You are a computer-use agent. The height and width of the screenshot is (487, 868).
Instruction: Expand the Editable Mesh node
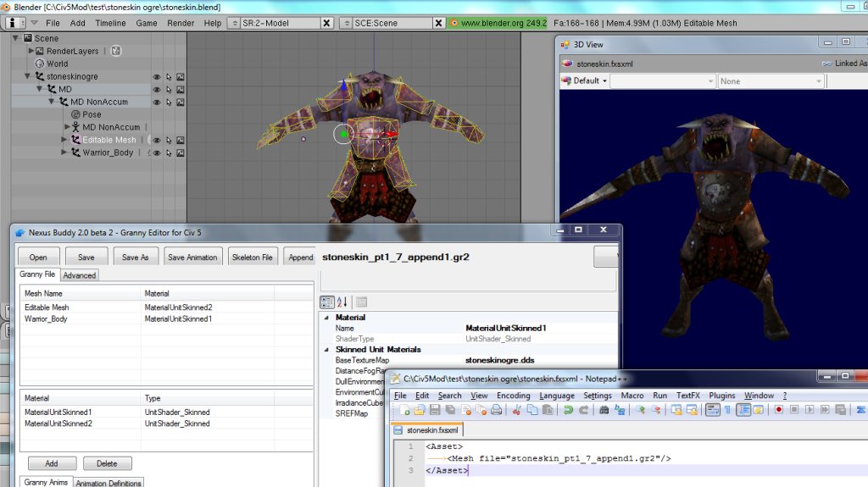[64, 140]
